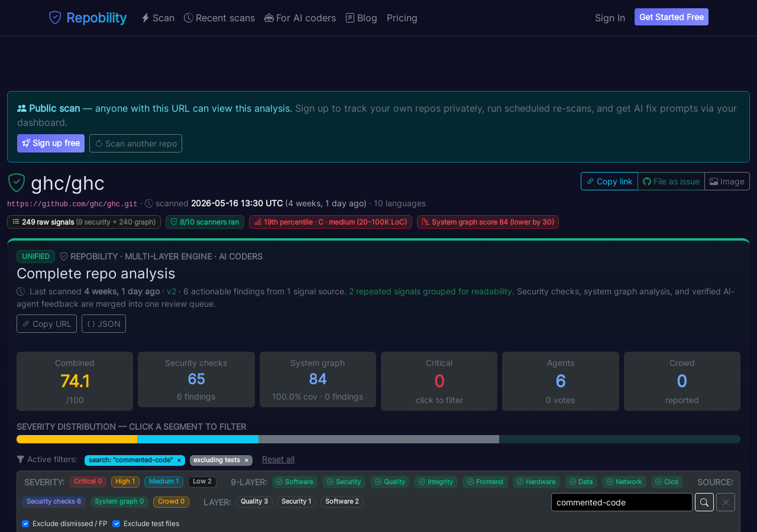Click the System graph score 84 badge
The image size is (757, 532).
point(488,222)
